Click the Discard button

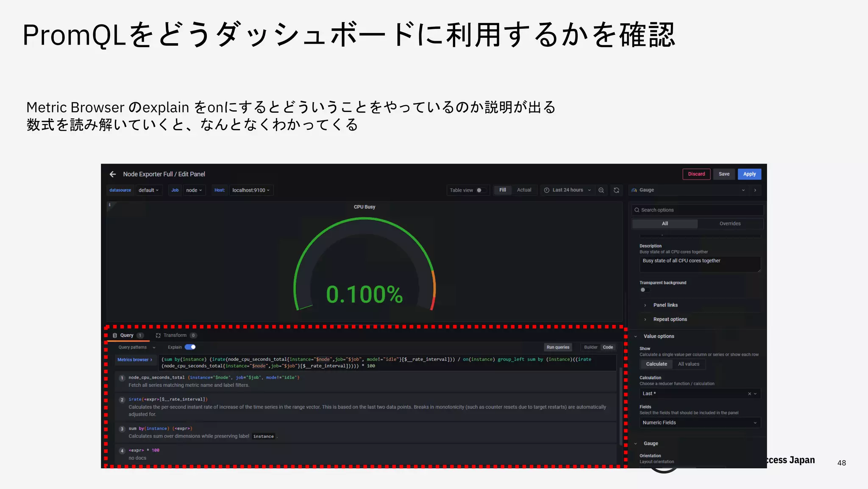pos(696,174)
